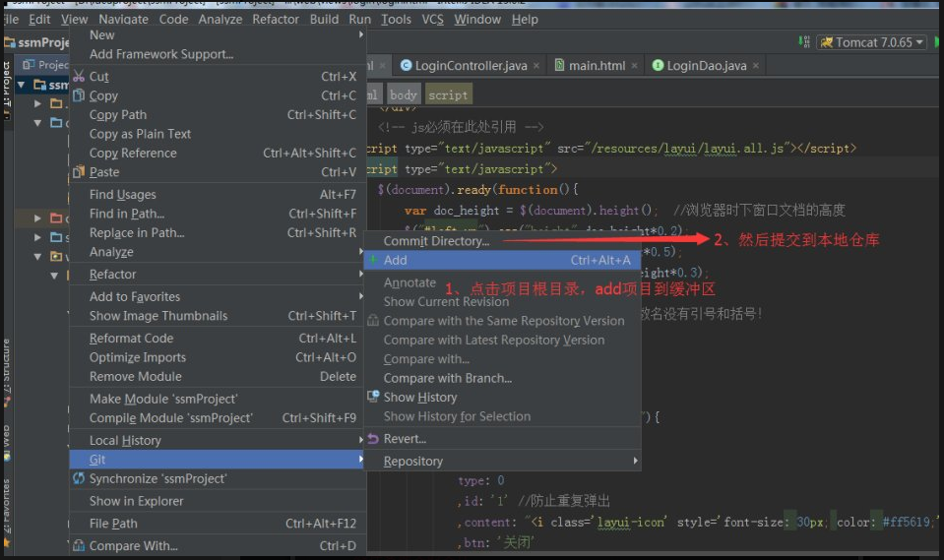Switch to the LoginController.java tab
This screenshot has height=560, width=944.
pyautogui.click(x=471, y=66)
